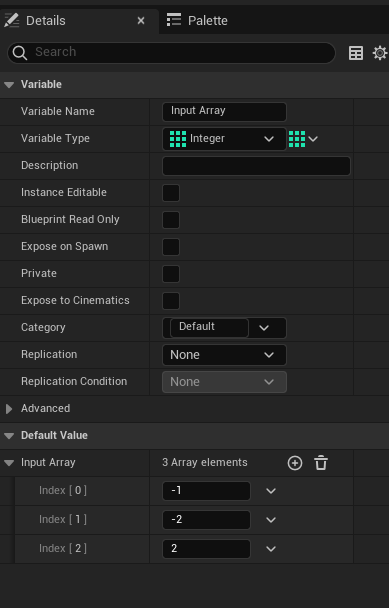Image resolution: width=389 pixels, height=608 pixels.
Task: Toggle Expose to Cinematics checkbox
Action: [x=171, y=301]
